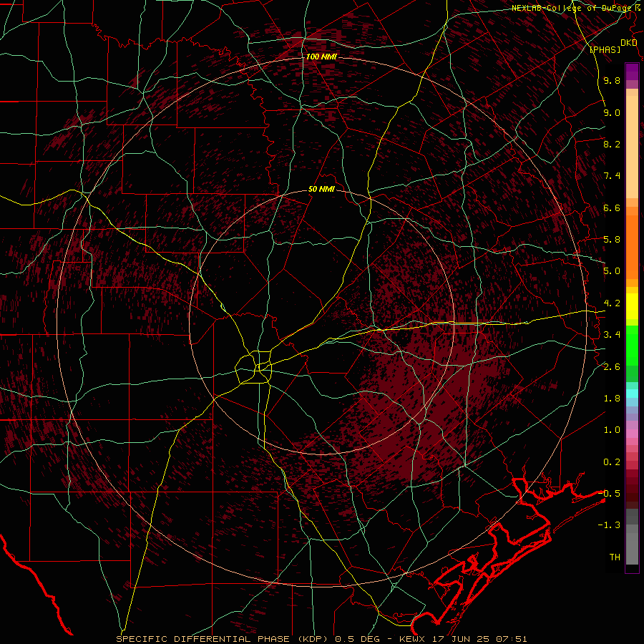Click the 5.0 scale value
The image size is (644, 644).
[612, 271]
